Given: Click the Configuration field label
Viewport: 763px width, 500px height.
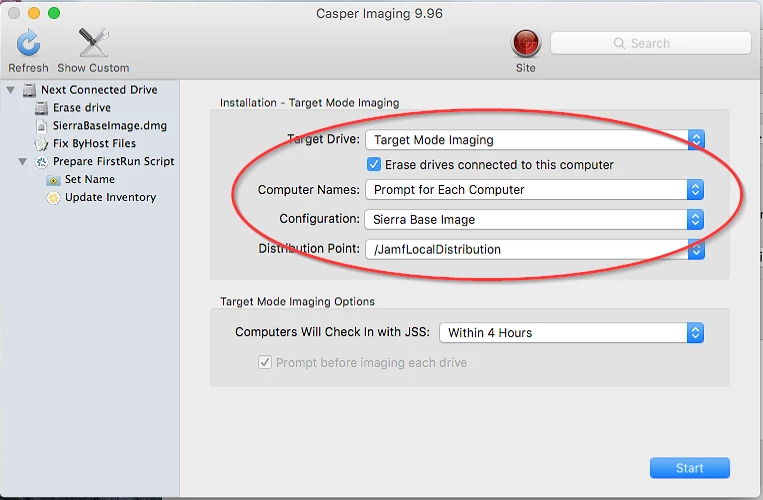Looking at the screenshot, I should tap(319, 219).
